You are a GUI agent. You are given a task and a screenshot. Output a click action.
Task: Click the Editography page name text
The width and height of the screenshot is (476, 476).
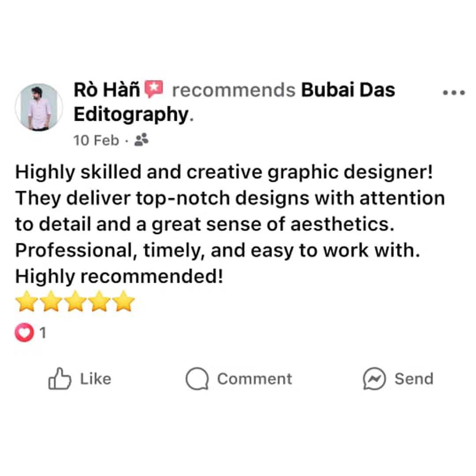click(131, 115)
